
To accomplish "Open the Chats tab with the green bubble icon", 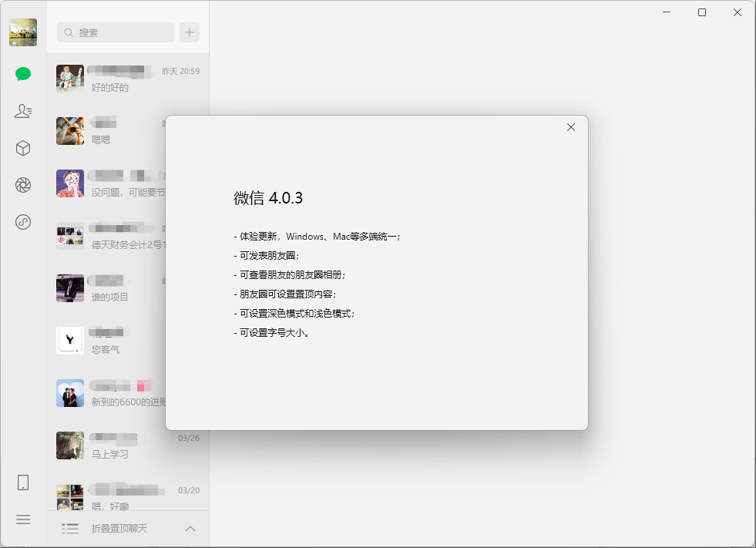I will (23, 74).
